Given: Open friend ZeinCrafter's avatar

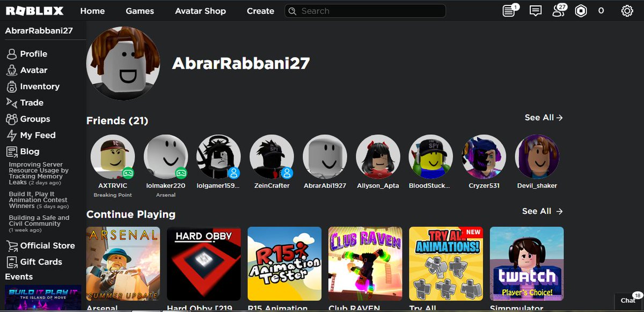Looking at the screenshot, I should point(272,157).
